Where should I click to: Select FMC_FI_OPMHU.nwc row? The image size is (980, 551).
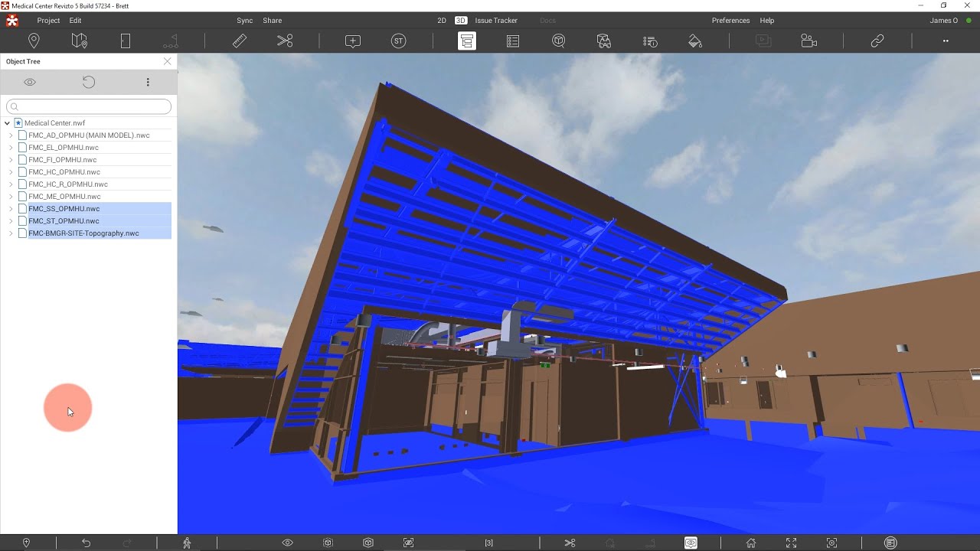[63, 160]
